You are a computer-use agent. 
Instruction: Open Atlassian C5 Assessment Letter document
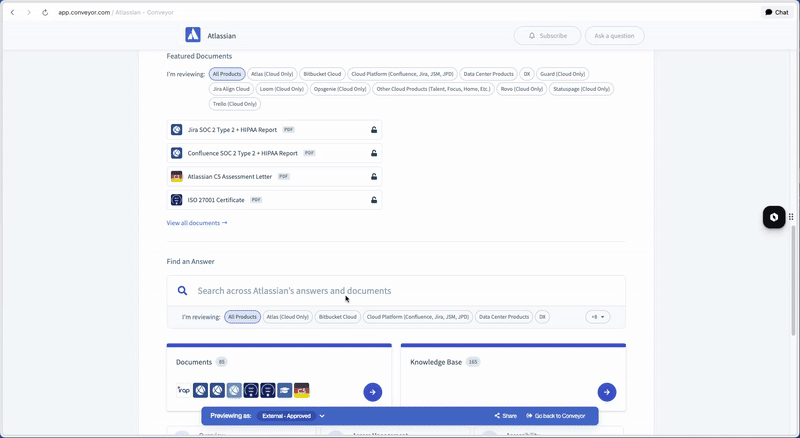tap(274, 177)
